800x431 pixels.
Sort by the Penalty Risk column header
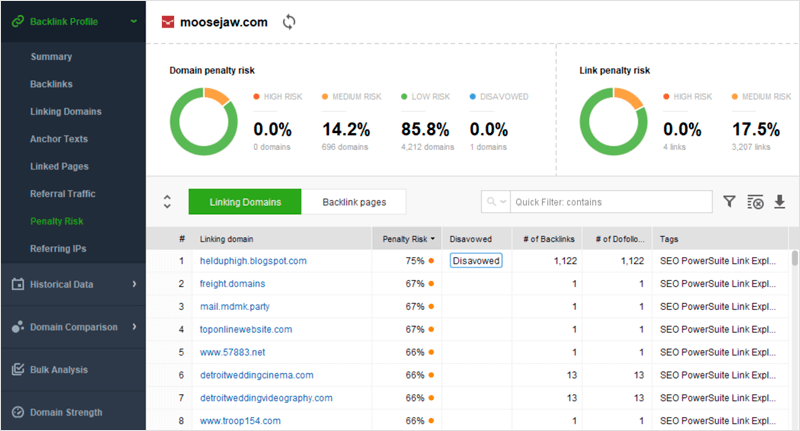point(406,239)
